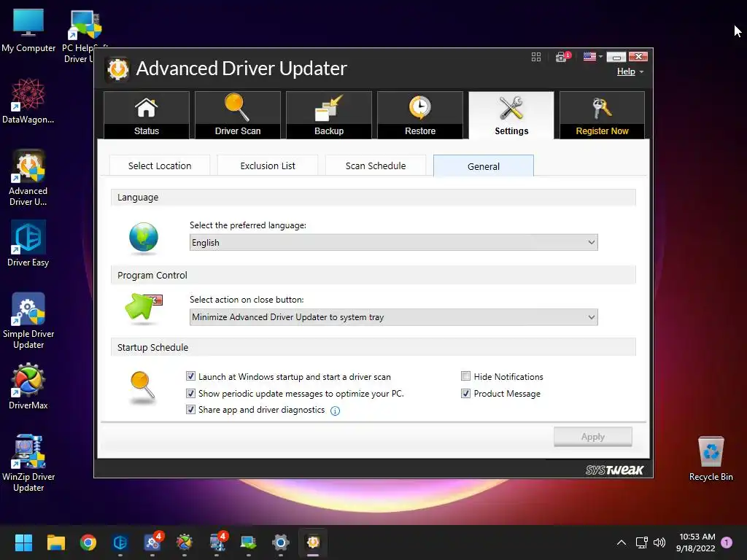Switch to the Restore tab

(x=419, y=115)
